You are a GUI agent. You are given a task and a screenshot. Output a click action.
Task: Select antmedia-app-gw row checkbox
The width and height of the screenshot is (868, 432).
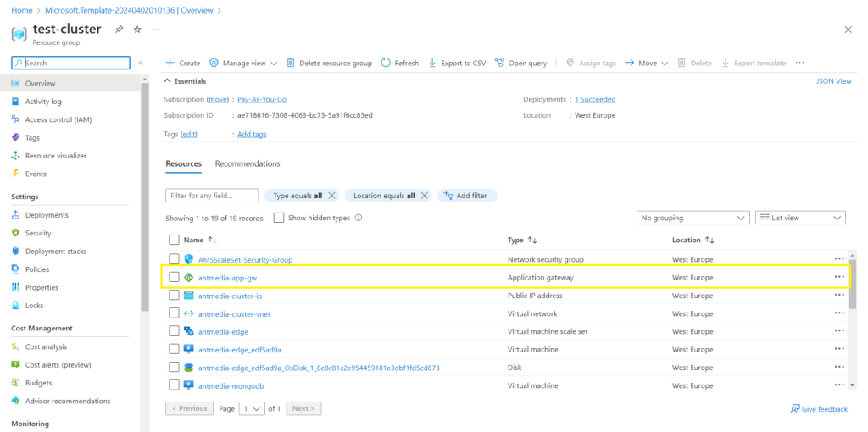(174, 277)
